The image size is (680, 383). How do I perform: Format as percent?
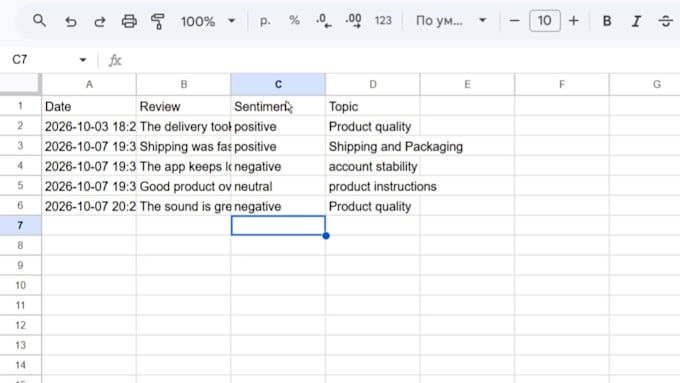point(294,20)
